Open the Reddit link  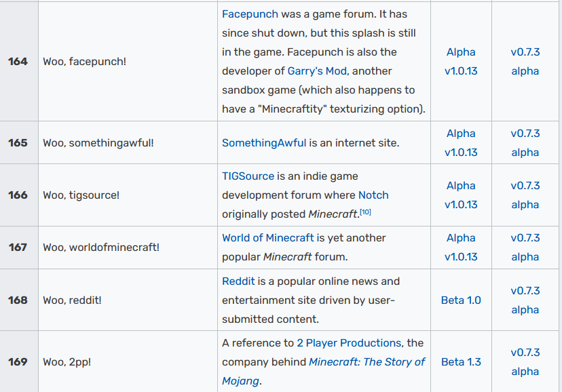click(x=238, y=281)
